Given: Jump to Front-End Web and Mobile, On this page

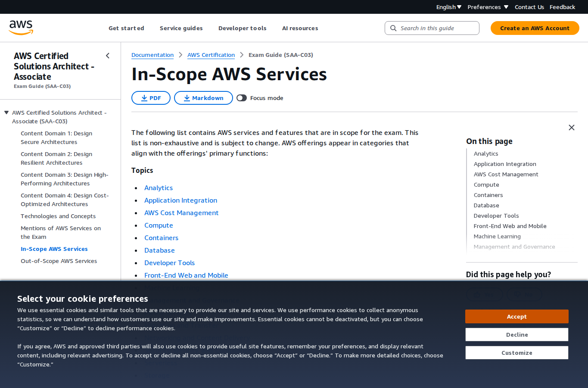Looking at the screenshot, I should pyautogui.click(x=510, y=226).
